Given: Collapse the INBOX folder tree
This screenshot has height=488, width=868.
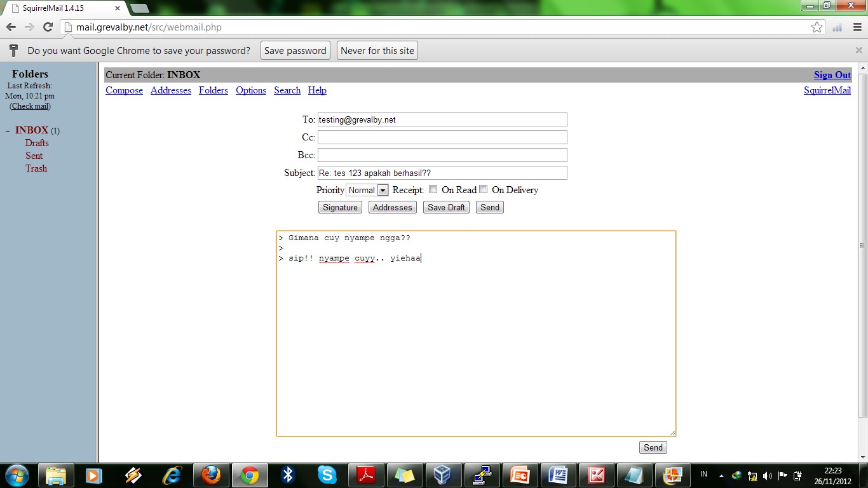Looking at the screenshot, I should point(7,130).
